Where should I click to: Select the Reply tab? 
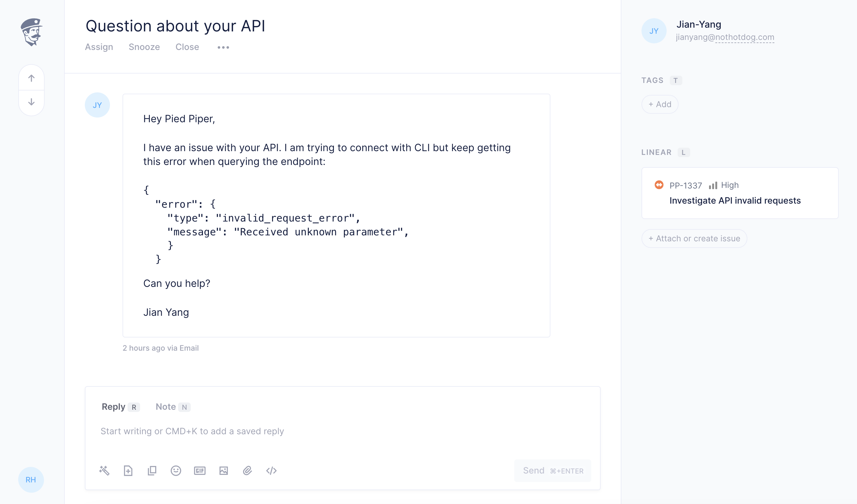(x=114, y=407)
